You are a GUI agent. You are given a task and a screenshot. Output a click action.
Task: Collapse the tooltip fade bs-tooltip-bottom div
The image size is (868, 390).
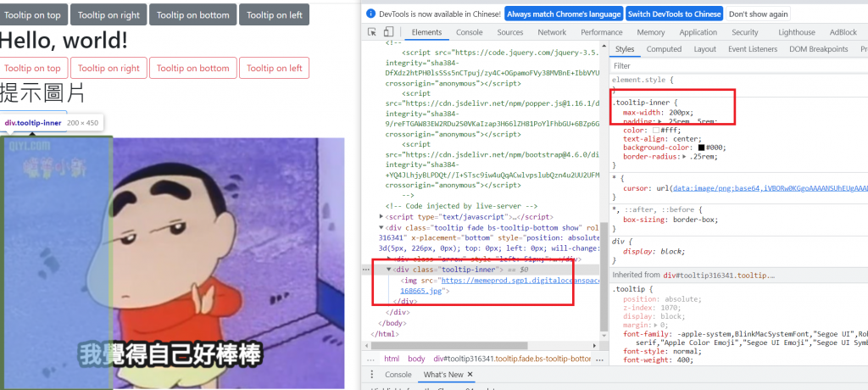[x=381, y=228]
